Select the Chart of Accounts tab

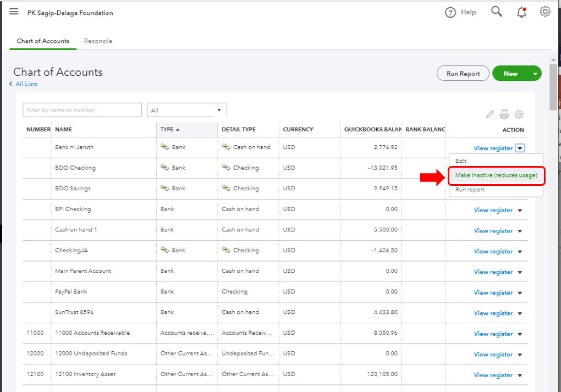click(x=43, y=41)
